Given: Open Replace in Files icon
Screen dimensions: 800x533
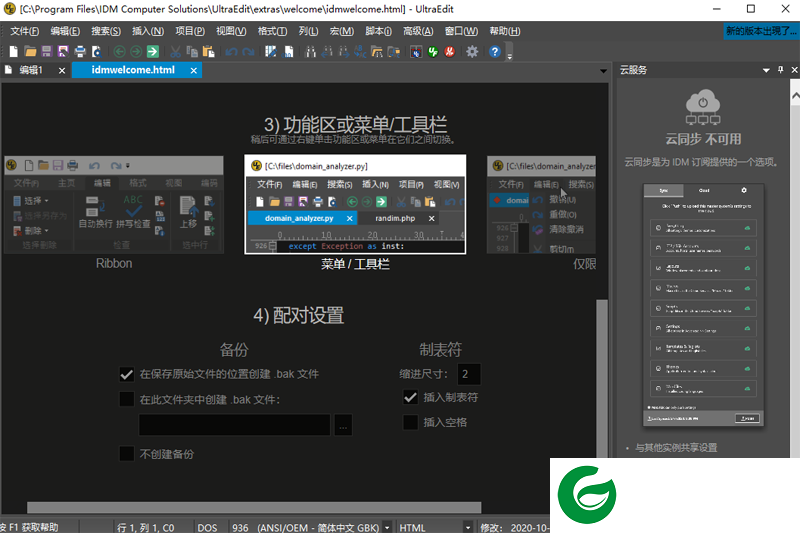Looking at the screenshot, I should point(393,52).
